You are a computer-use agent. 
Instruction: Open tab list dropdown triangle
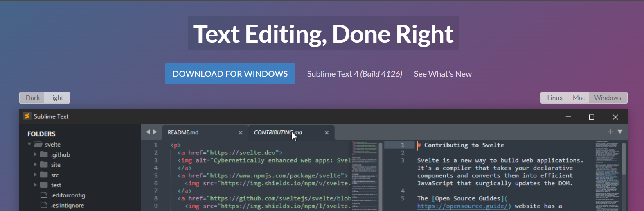pos(620,132)
